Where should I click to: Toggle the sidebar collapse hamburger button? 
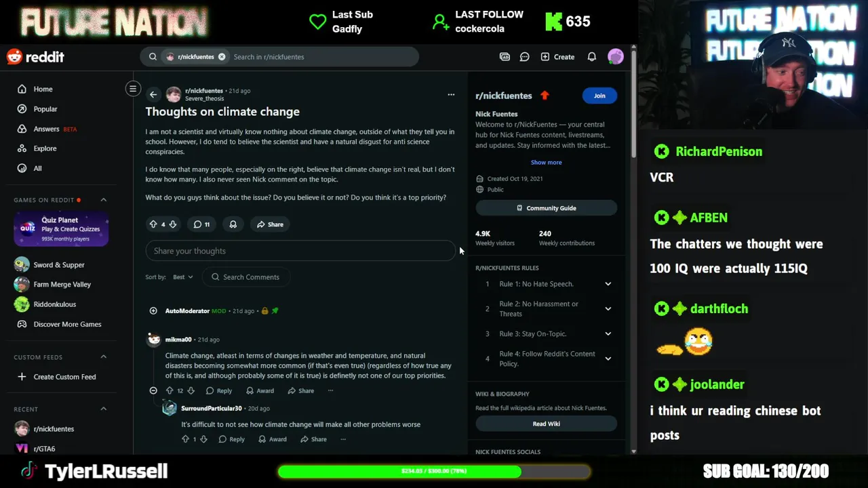point(133,89)
